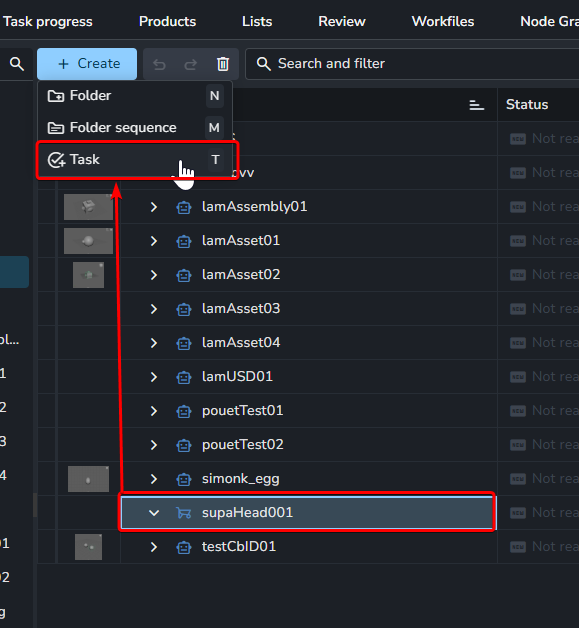Expand the lamAsset02 folder
Image resolution: width=579 pixels, height=628 pixels.
pos(153,275)
